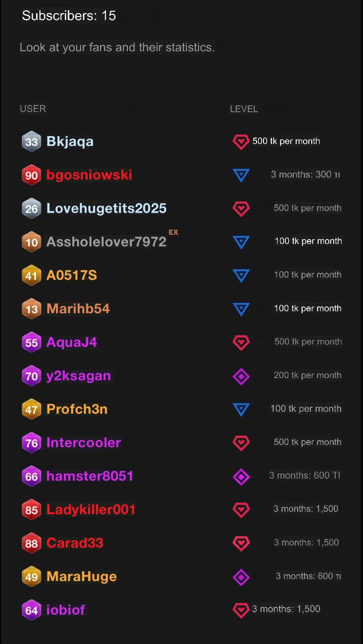Click the LEVEL column header
363x644 pixels.
click(244, 109)
